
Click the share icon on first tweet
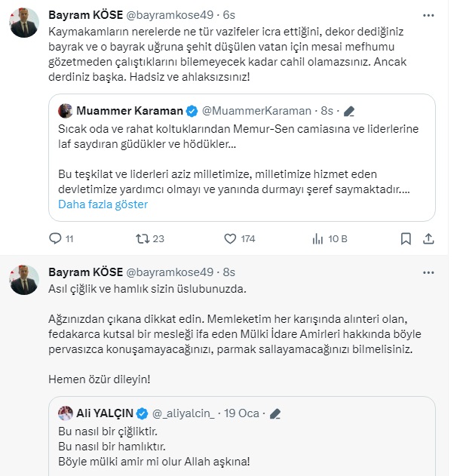pyautogui.click(x=428, y=239)
